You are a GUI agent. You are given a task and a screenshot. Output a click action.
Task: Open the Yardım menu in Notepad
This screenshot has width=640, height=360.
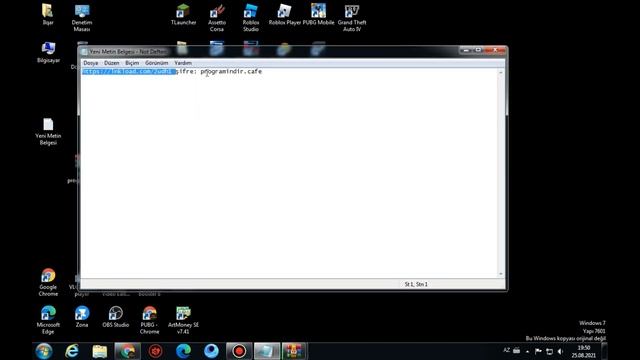183,63
